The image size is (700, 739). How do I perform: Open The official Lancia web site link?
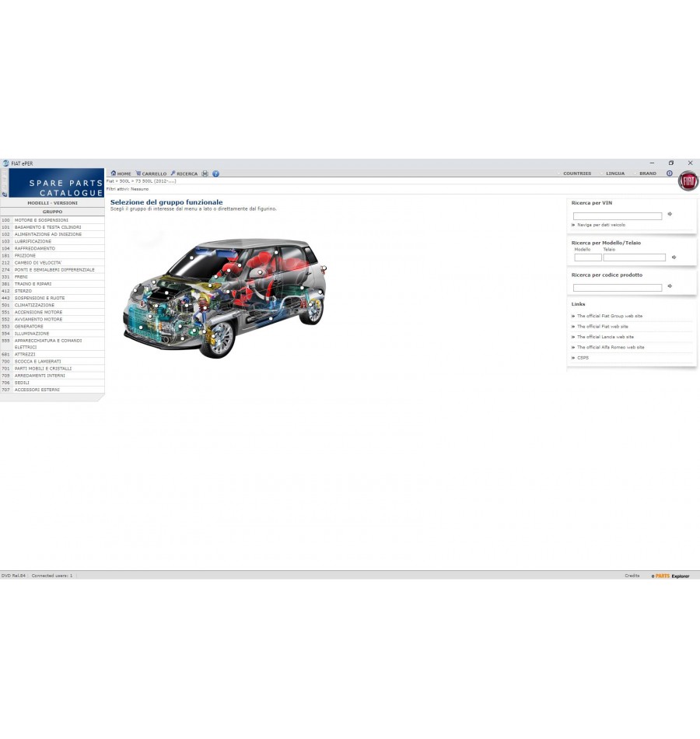pos(605,337)
